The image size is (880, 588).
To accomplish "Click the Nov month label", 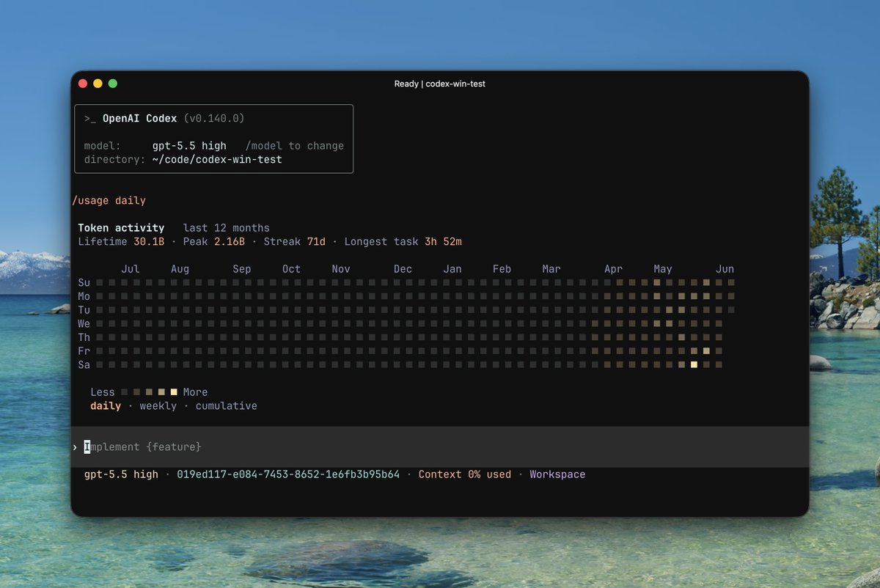I will point(341,269).
